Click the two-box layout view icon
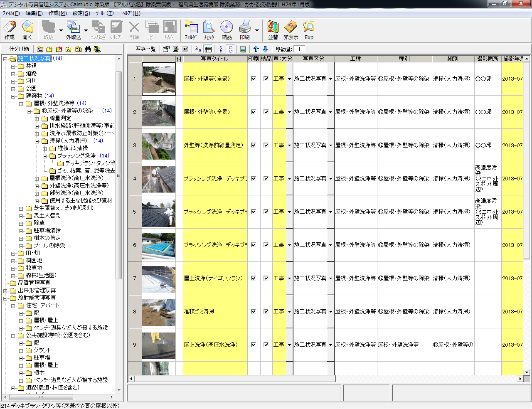This screenshot has width=532, height=409. tap(231, 49)
